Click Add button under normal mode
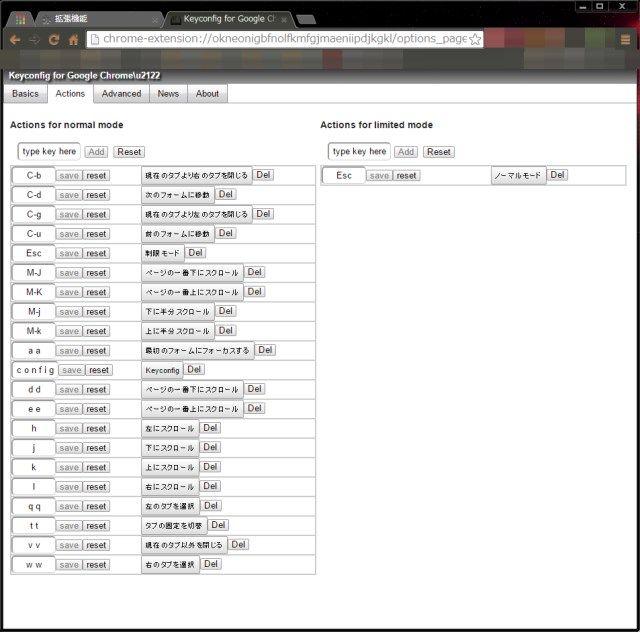The height and width of the screenshot is (632, 640). click(96, 152)
